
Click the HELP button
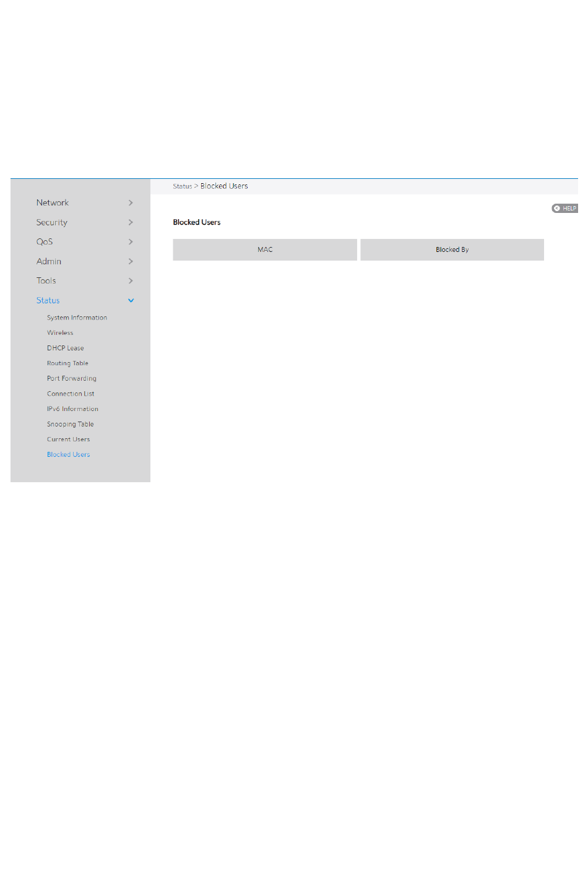click(x=564, y=209)
